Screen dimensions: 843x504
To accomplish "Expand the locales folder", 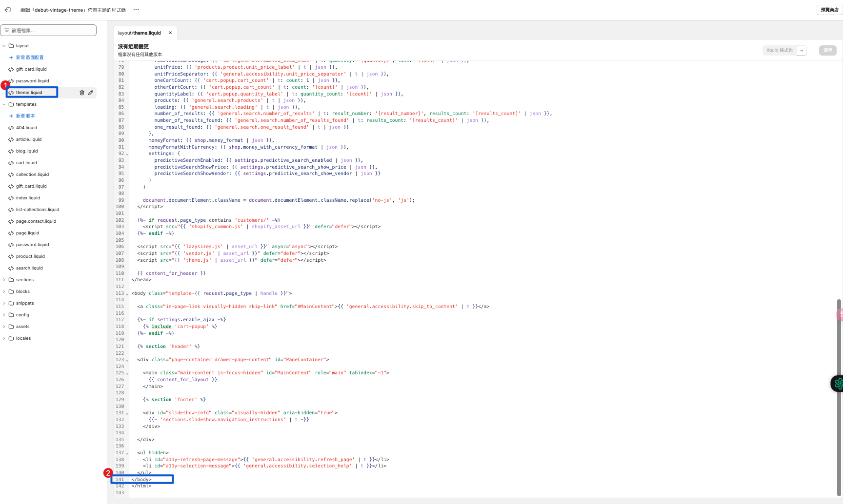I will [x=4, y=338].
